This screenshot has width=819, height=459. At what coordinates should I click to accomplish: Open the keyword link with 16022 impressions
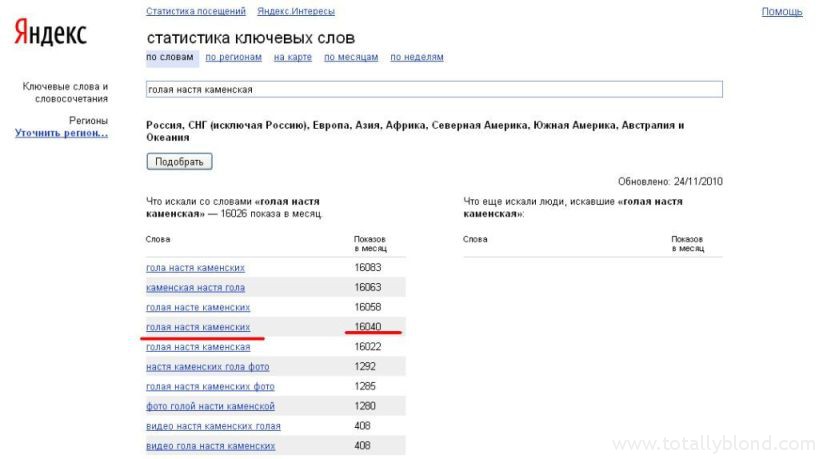198,347
